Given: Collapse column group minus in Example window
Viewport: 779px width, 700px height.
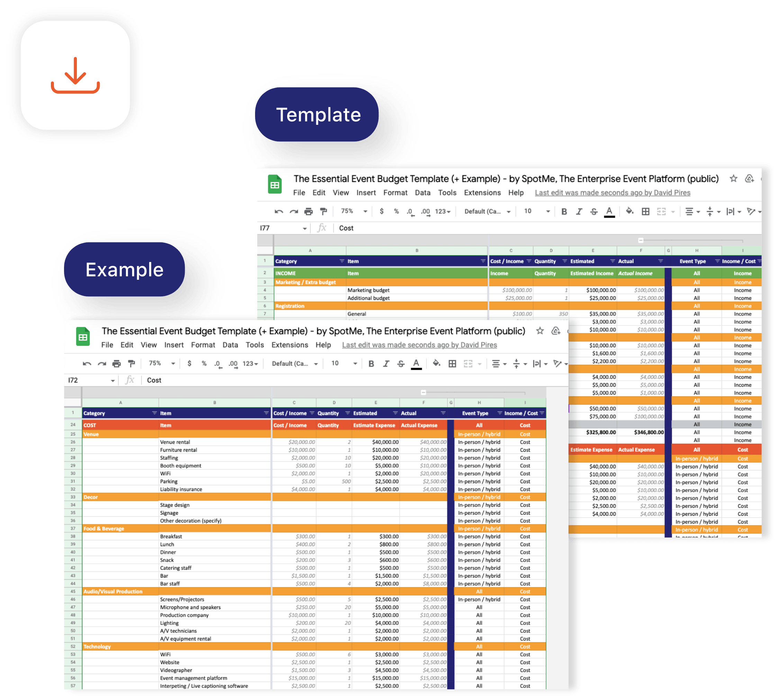Looking at the screenshot, I should [x=423, y=392].
